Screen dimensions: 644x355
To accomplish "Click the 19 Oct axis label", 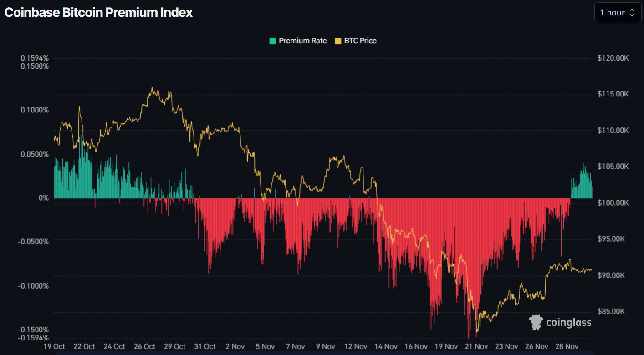I will pos(54,346).
